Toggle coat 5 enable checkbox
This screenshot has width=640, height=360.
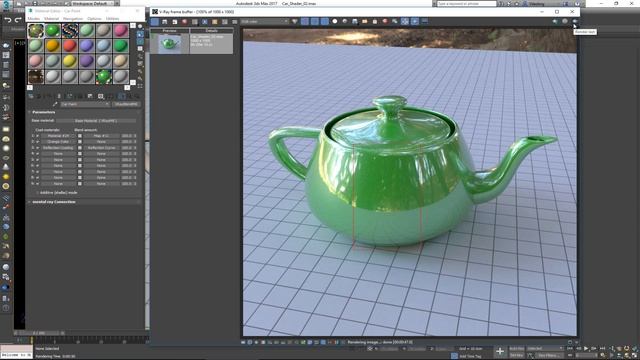tap(38, 160)
